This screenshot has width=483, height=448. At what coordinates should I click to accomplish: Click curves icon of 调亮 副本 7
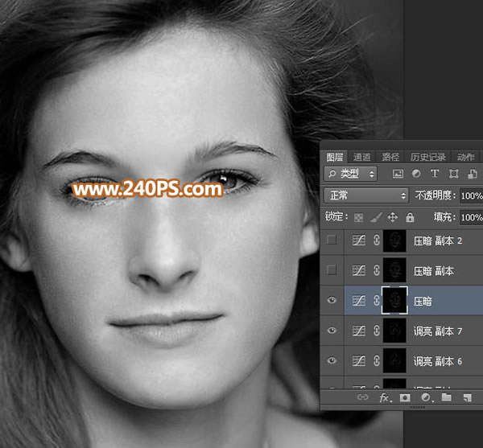[x=359, y=331]
